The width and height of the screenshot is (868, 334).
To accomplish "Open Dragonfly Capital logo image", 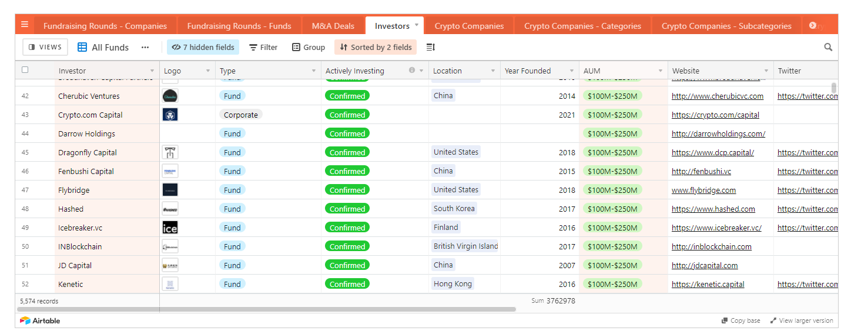I will [170, 152].
